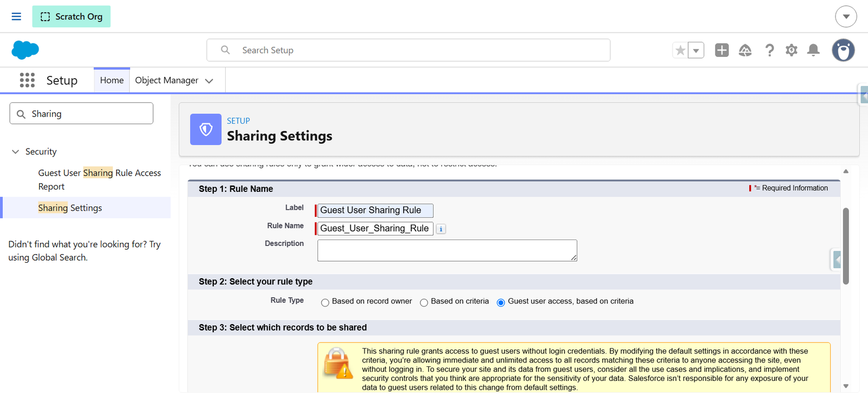
Task: Click the Setup app name label
Action: tap(62, 80)
